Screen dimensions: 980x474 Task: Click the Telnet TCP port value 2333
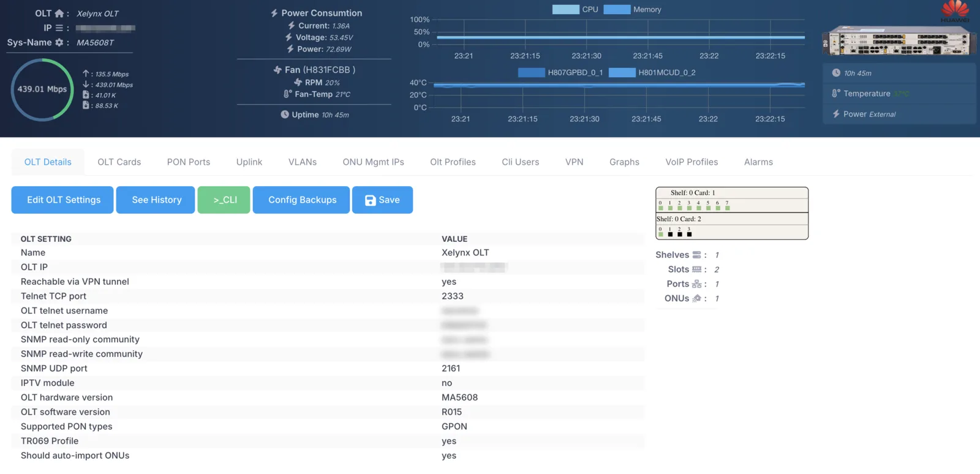click(x=453, y=296)
